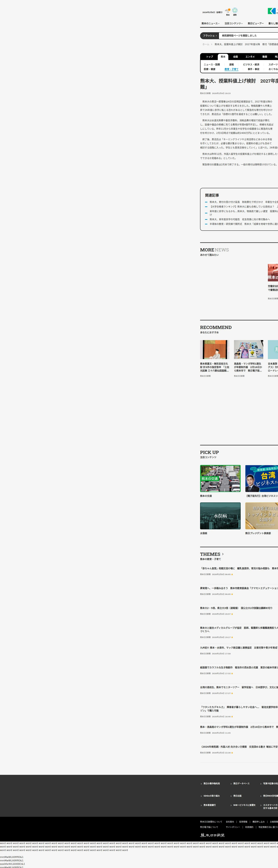Go to ホーム breadcrumb link

[x=206, y=44]
